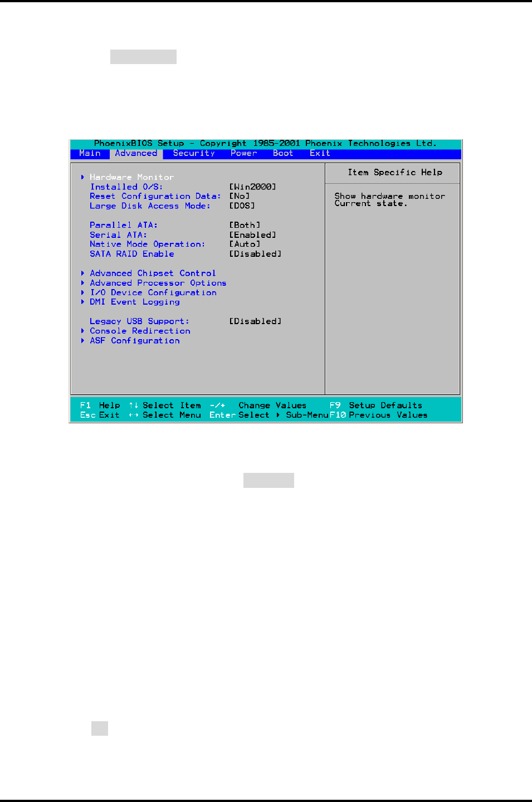This screenshot has height=802, width=532.
Task: Change the Parallel ATA value [Both]
Action: coord(245,225)
